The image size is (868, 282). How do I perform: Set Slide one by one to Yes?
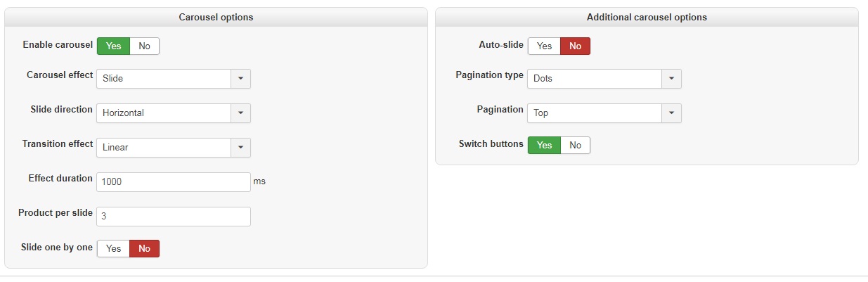[113, 249]
